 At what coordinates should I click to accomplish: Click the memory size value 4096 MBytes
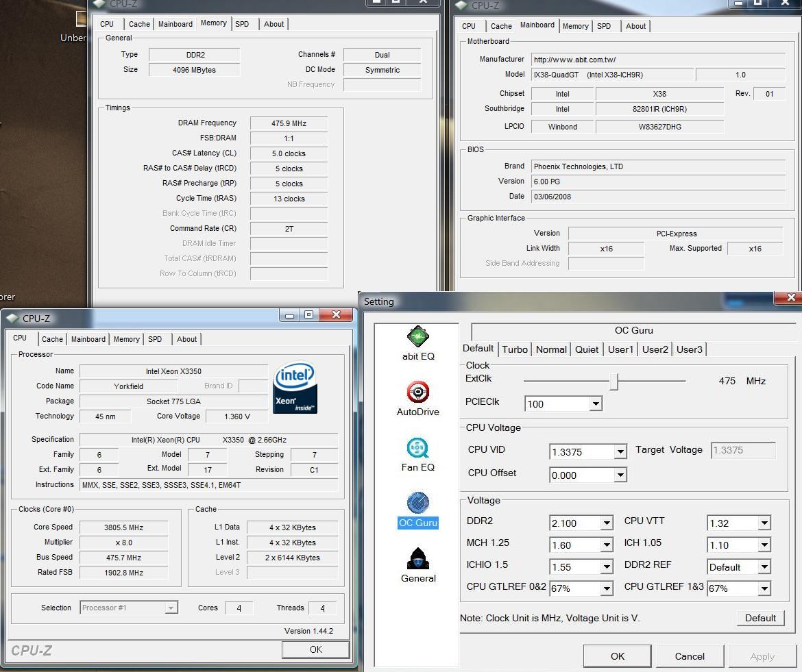pyautogui.click(x=195, y=70)
